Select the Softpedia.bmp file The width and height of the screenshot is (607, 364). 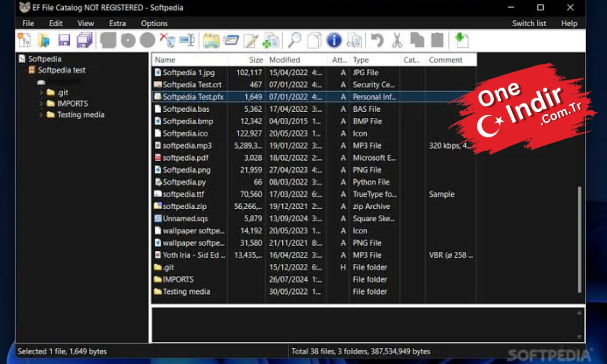click(x=314, y=121)
